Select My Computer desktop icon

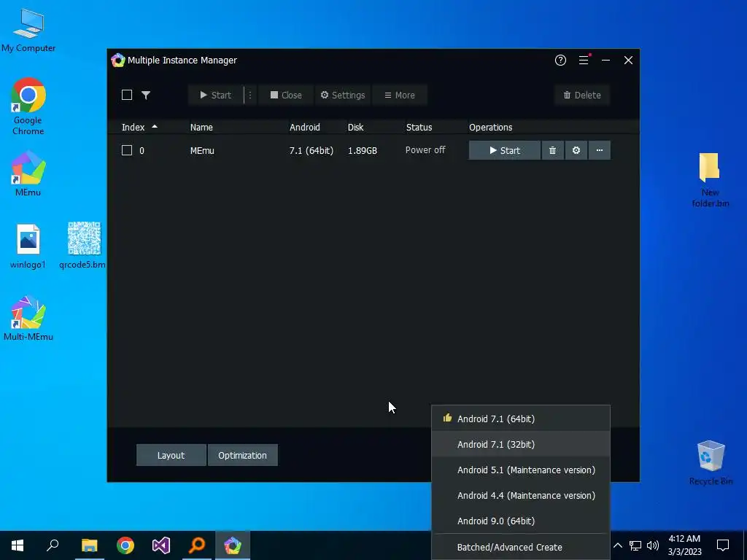click(x=28, y=31)
